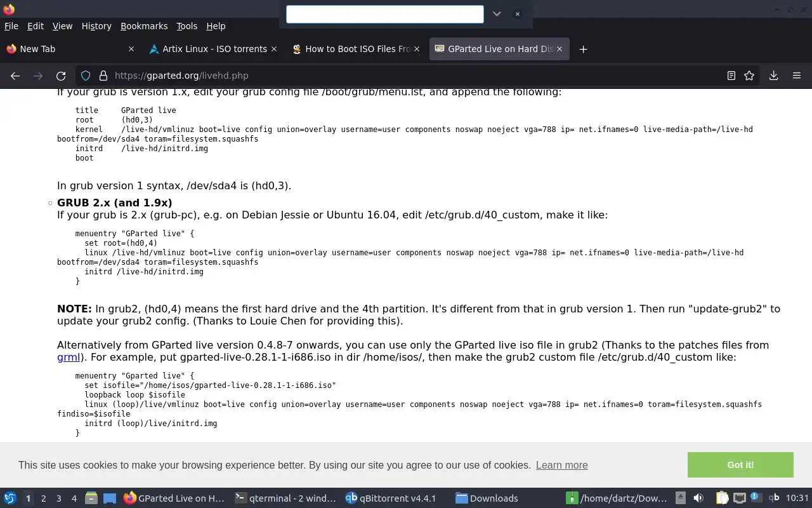Bookmark this page with the star icon

point(749,76)
